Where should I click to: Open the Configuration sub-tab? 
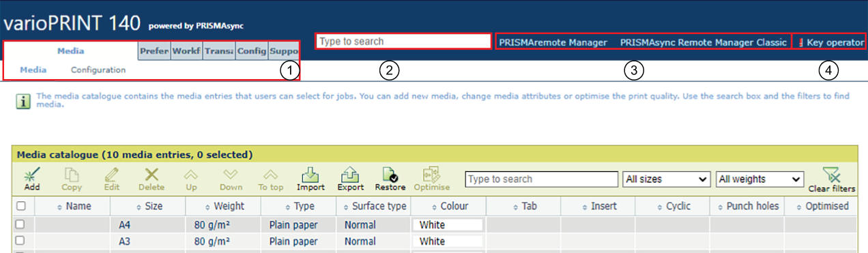click(x=98, y=70)
